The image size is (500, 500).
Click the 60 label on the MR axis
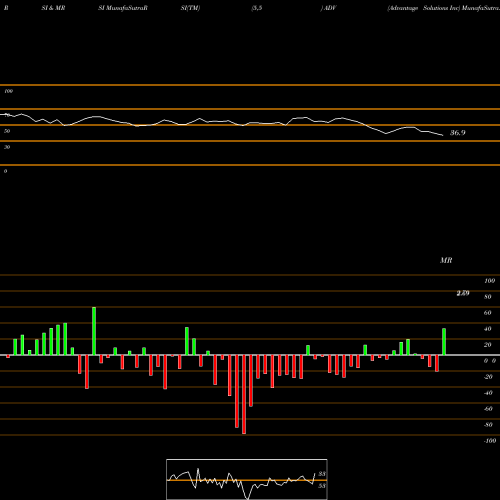click(488, 313)
